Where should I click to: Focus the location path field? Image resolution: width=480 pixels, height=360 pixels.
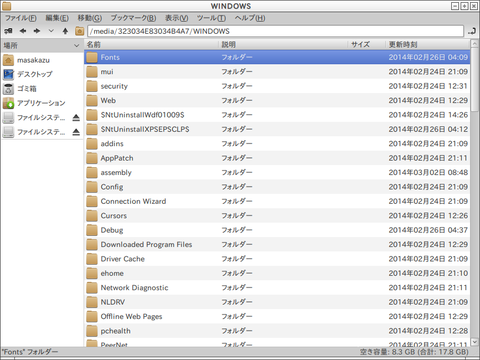(275, 31)
